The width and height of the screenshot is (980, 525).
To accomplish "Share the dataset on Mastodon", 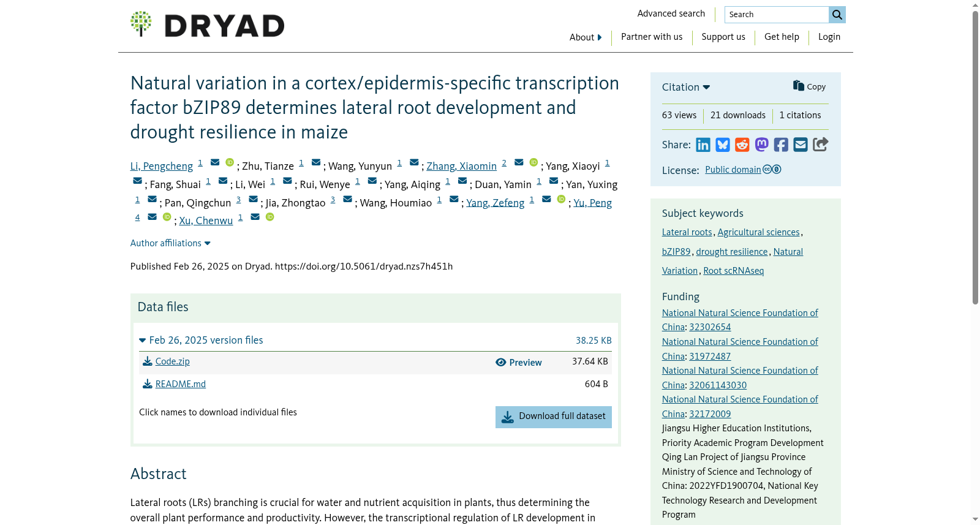I will (x=762, y=145).
